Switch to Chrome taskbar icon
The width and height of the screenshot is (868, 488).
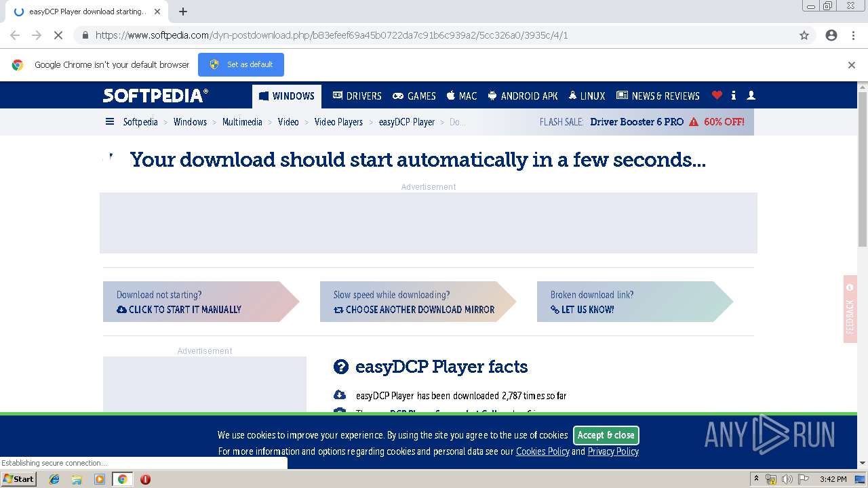[x=122, y=479]
